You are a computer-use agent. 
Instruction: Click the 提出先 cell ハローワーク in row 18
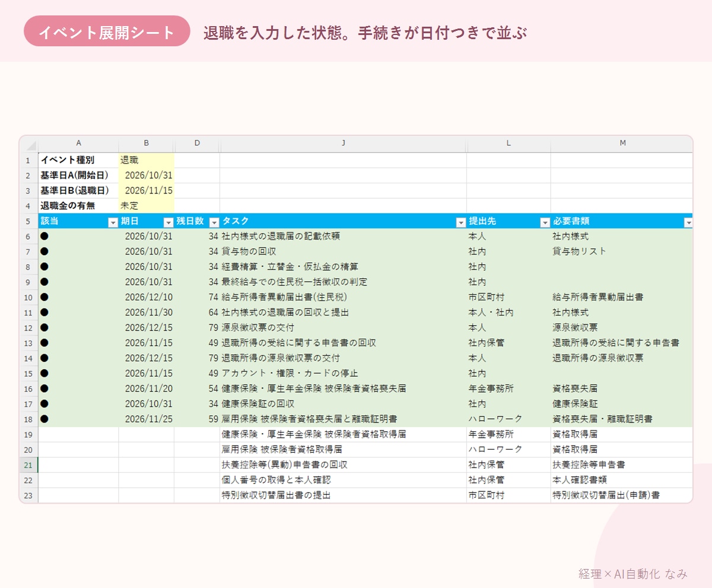495,419
